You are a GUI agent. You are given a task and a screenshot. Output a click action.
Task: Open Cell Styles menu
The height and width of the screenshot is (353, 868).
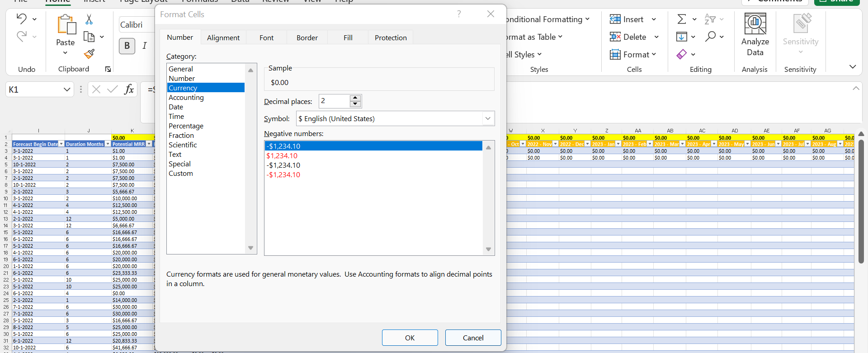(524, 54)
